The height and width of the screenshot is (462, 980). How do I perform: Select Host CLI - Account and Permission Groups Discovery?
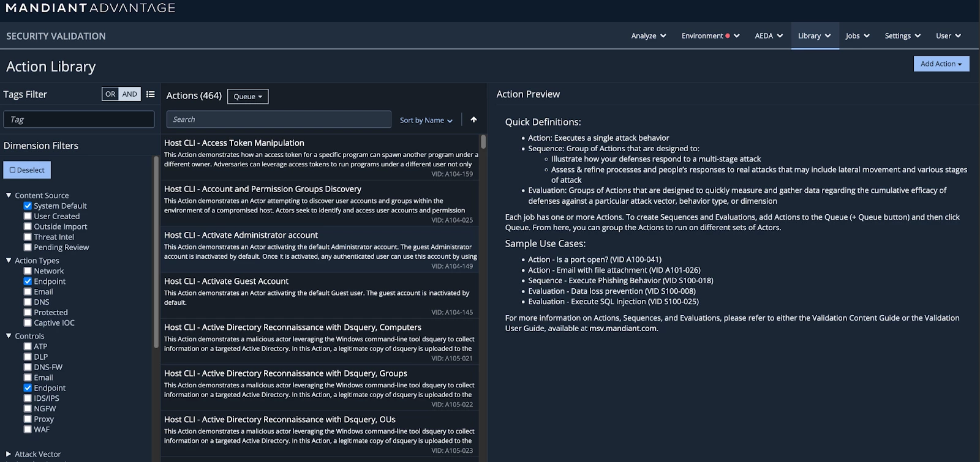tap(321, 203)
